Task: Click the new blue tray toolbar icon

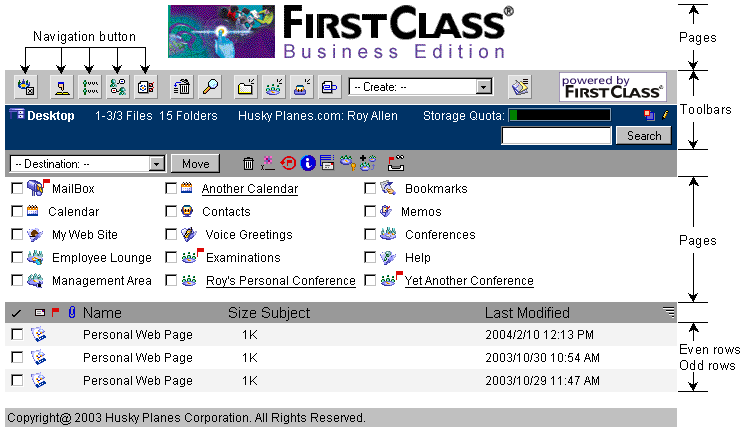Action: coord(302,87)
